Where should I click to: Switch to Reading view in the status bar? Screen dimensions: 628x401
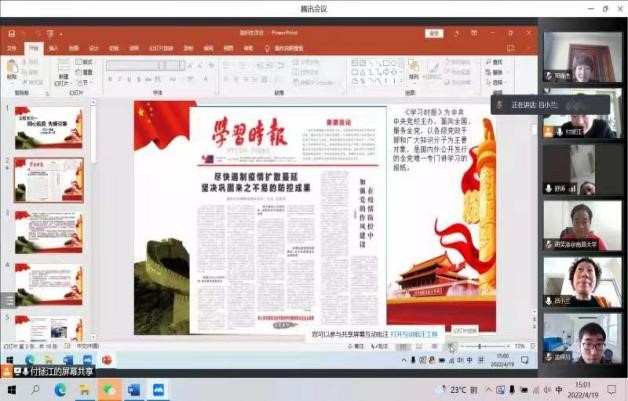click(435, 346)
